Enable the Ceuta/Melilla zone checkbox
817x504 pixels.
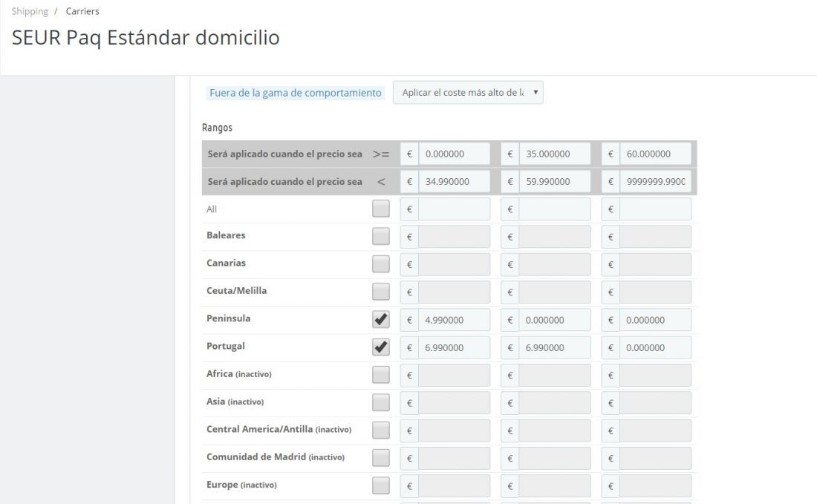(x=381, y=292)
